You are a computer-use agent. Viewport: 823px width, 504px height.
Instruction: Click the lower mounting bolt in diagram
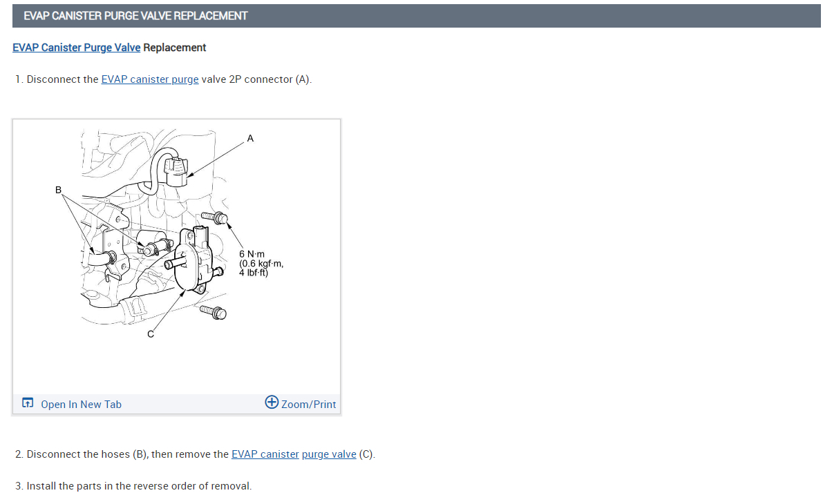[213, 313]
